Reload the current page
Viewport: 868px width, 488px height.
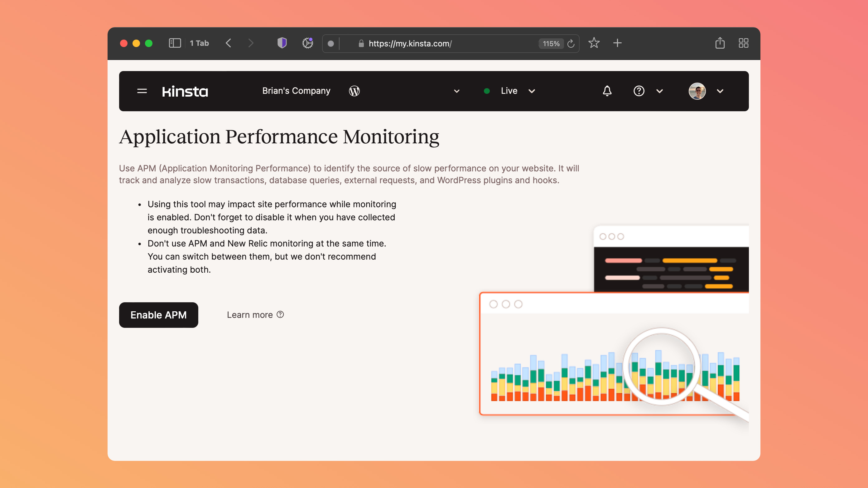[571, 43]
